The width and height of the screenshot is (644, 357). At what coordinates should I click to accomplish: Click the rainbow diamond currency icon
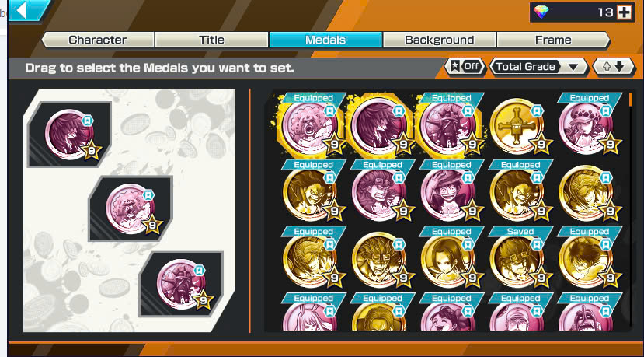(x=541, y=12)
